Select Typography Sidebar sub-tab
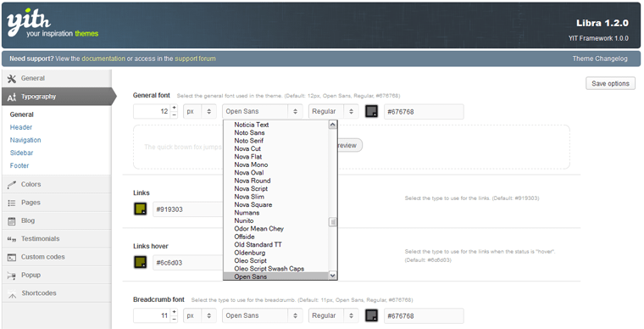Image resolution: width=644 pixels, height=329 pixels. tap(21, 153)
